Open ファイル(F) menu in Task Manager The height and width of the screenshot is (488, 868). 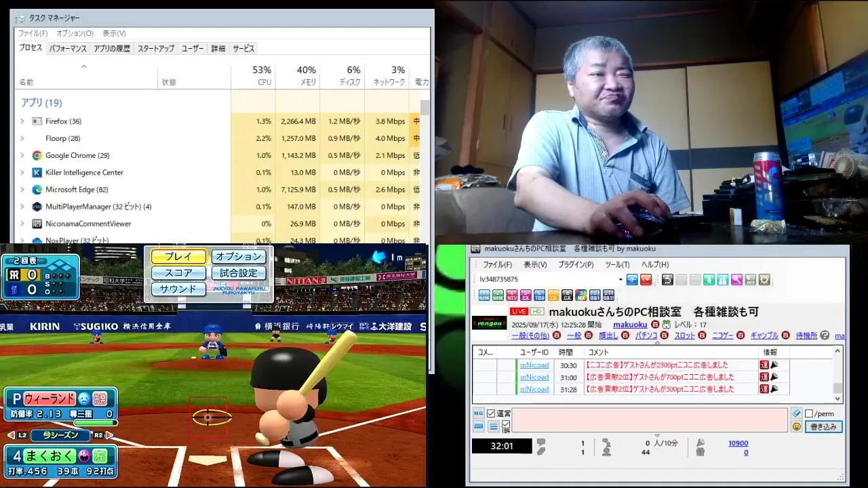tap(33, 33)
